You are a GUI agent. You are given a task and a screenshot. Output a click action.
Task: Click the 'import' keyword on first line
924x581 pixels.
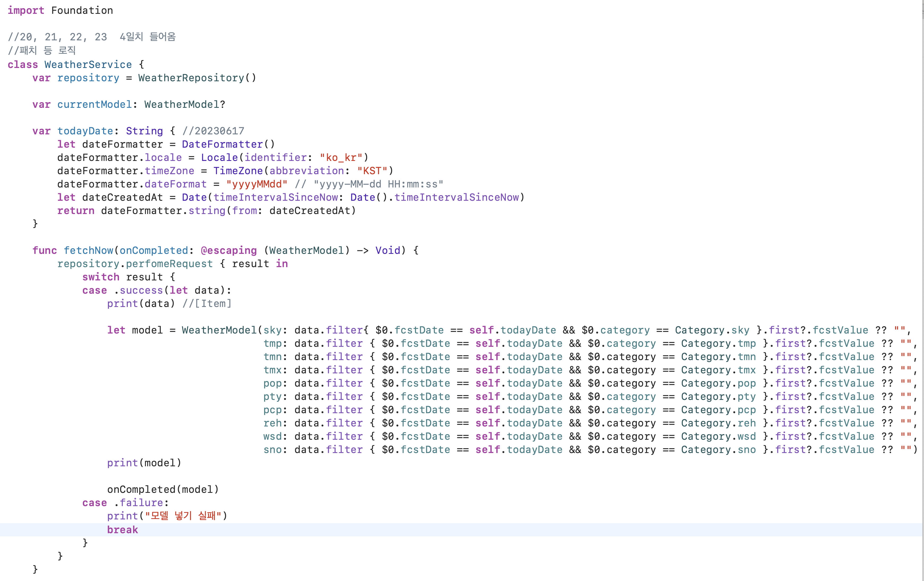point(26,10)
